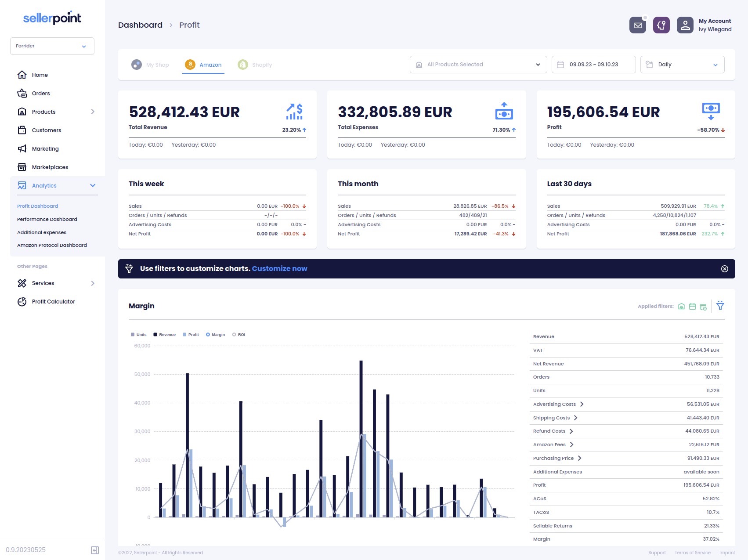Switch to the Shopify tab

[255, 65]
